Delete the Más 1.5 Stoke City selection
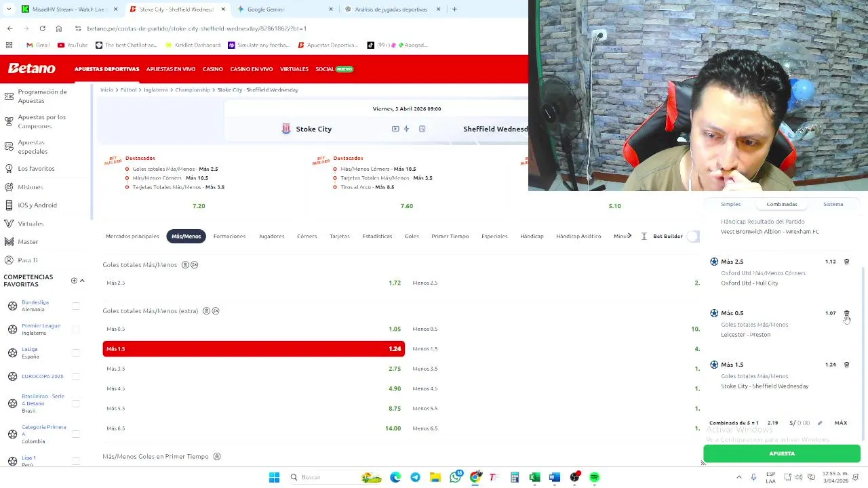The width and height of the screenshot is (868, 488). [x=846, y=365]
